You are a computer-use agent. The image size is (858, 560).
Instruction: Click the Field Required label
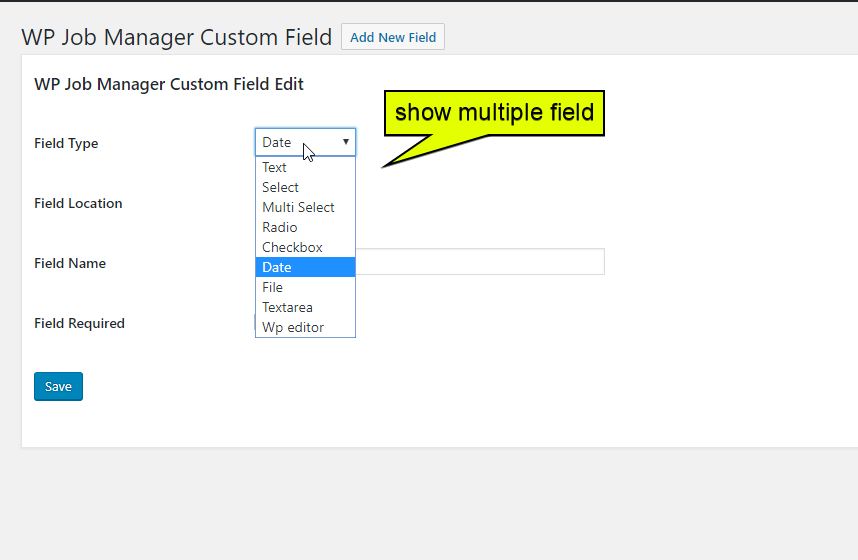79,324
